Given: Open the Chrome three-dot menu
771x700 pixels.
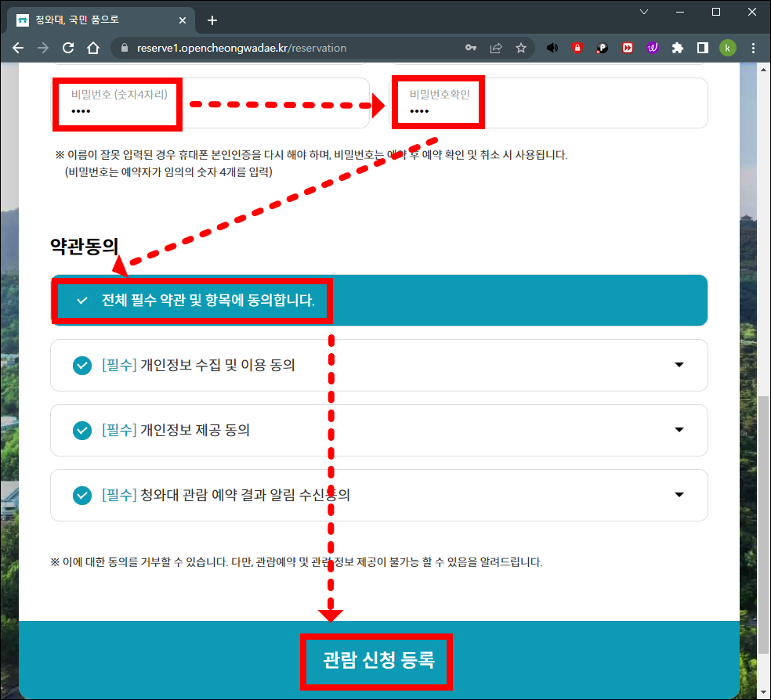Looking at the screenshot, I should 753,48.
